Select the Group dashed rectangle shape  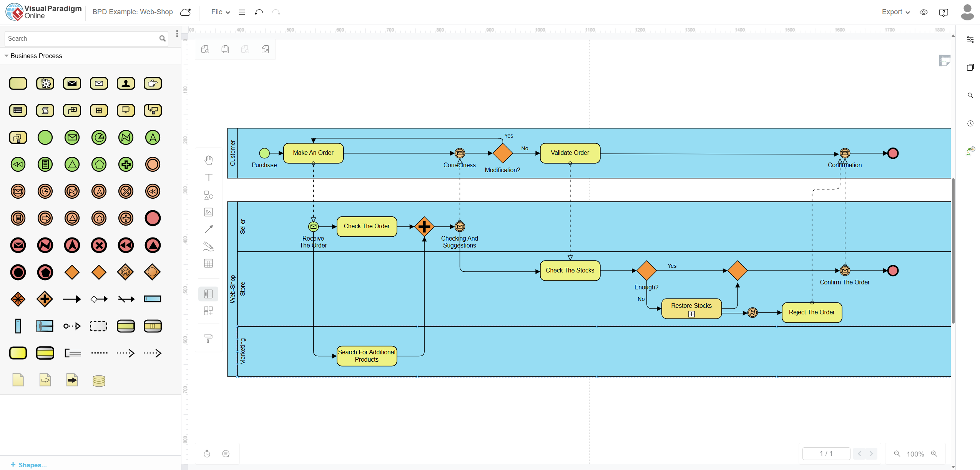(x=99, y=326)
